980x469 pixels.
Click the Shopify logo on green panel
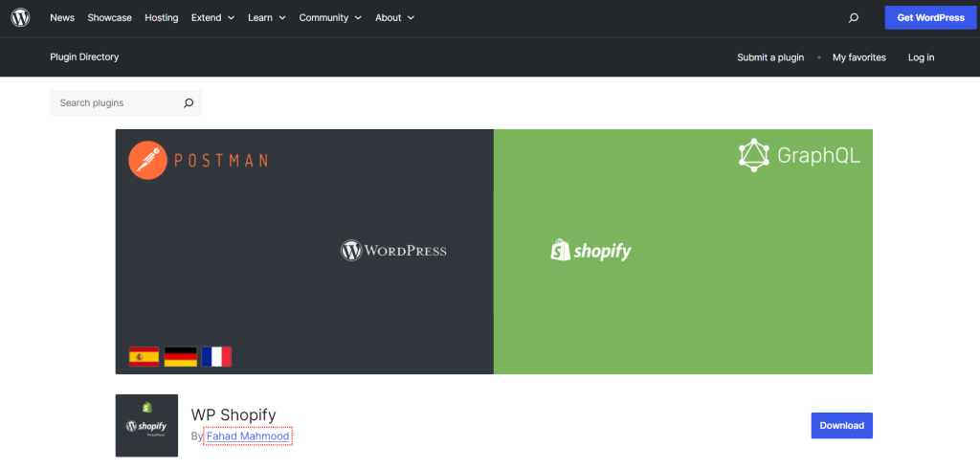click(590, 251)
